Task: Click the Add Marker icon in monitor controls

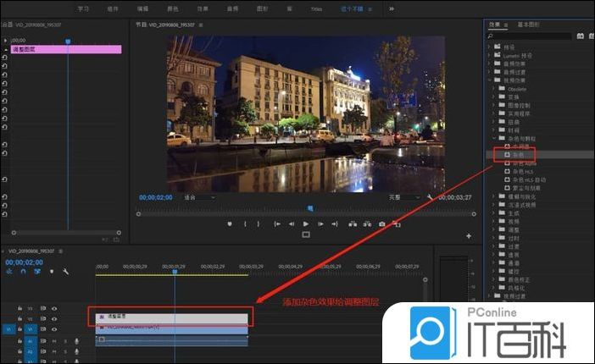Action: (230, 223)
